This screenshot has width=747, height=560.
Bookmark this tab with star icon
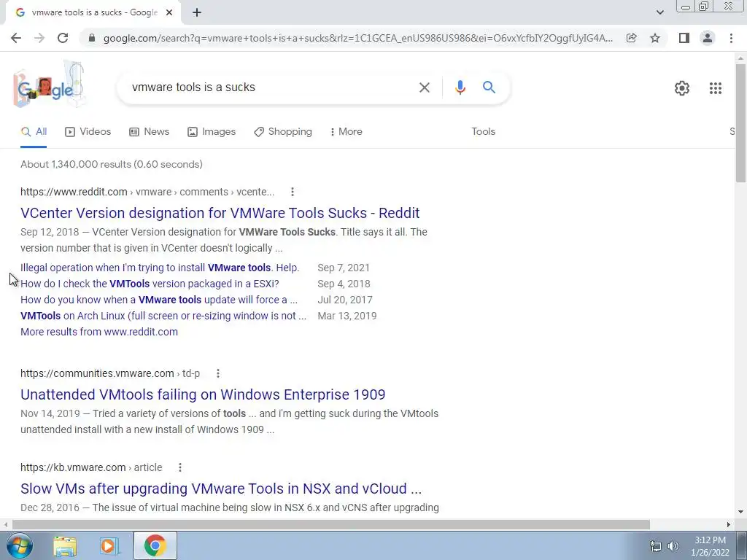(655, 38)
